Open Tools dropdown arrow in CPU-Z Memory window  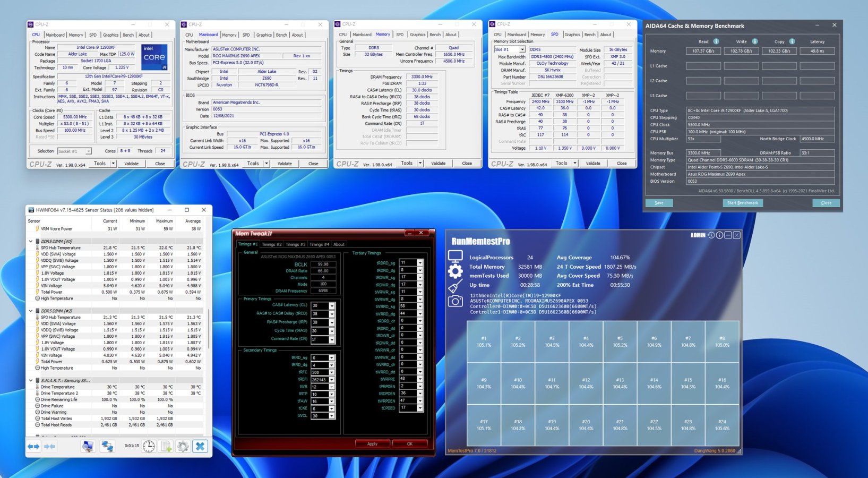click(420, 164)
